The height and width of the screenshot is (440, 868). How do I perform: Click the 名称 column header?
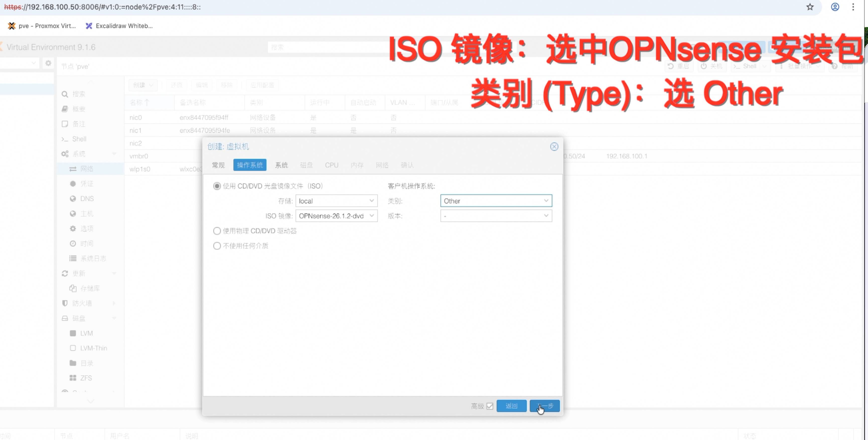(149, 102)
